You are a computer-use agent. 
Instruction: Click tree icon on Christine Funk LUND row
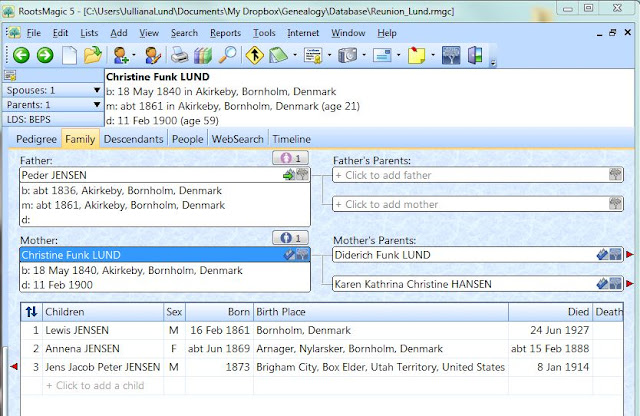302,255
